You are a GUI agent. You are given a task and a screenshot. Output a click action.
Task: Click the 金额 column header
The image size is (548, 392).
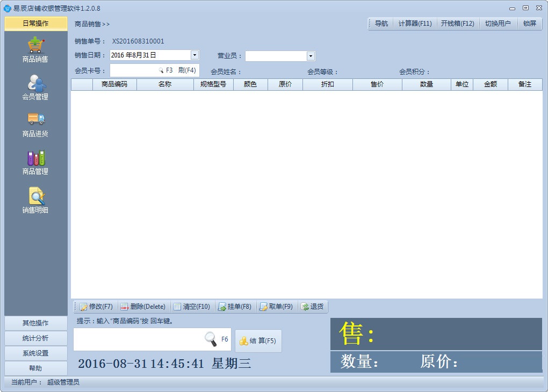[491, 84]
